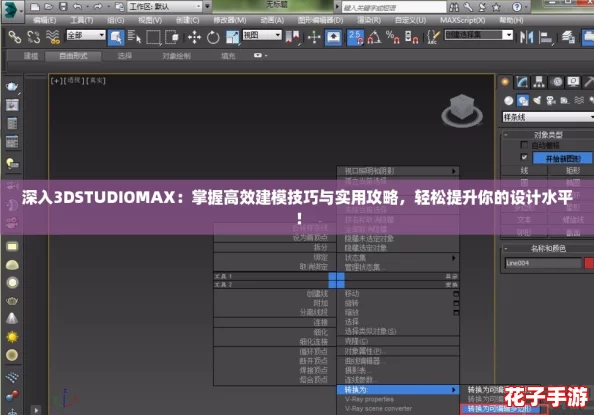Click the Mirror tool icon
Screen dimensions: 594x415
click(527, 37)
